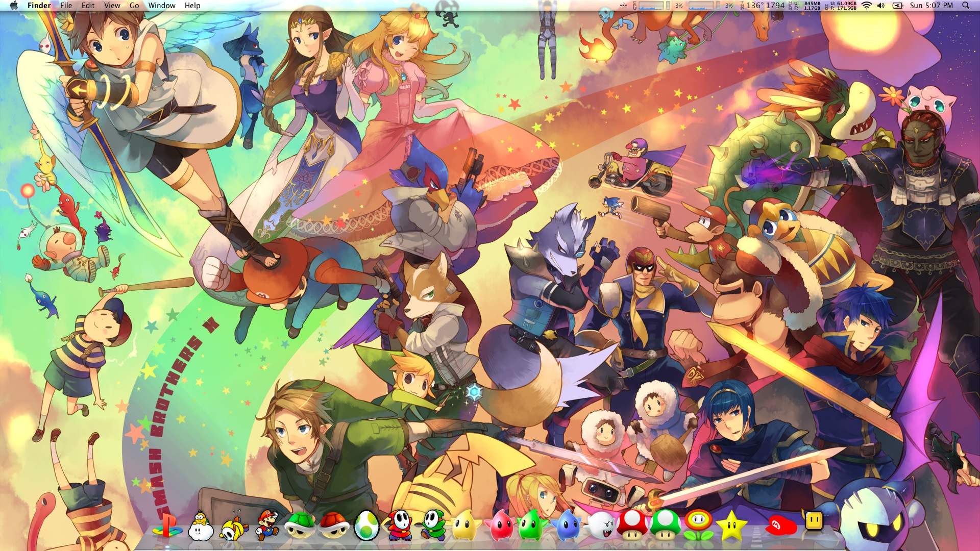This screenshot has height=551, width=980.
Task: Open the red Luma dock icon
Action: tap(499, 525)
